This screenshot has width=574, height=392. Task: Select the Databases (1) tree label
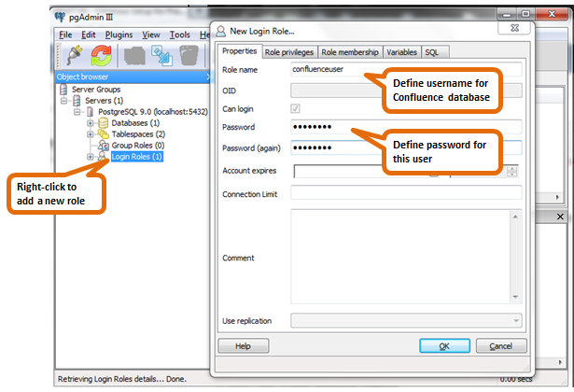[x=135, y=123]
